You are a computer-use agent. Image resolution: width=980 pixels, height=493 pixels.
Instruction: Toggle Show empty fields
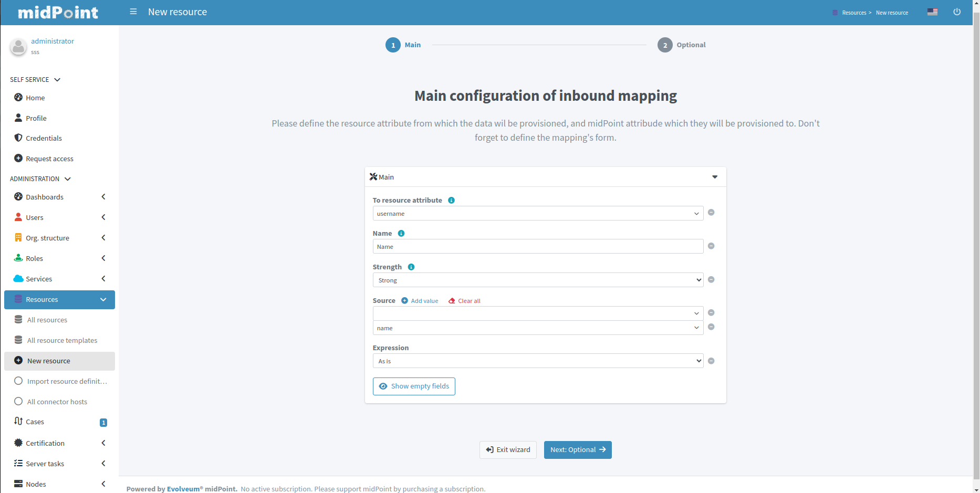coord(414,386)
